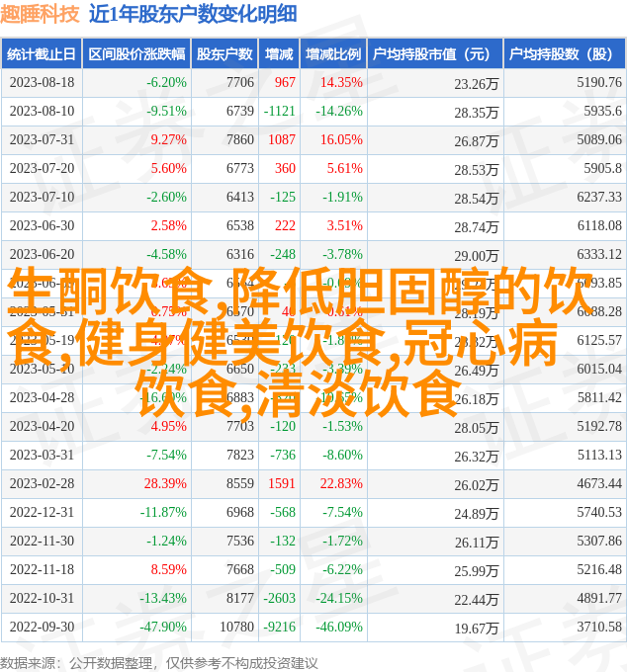Click the 趣睡科技 company name badge
The height and width of the screenshot is (672, 627).
point(41,14)
